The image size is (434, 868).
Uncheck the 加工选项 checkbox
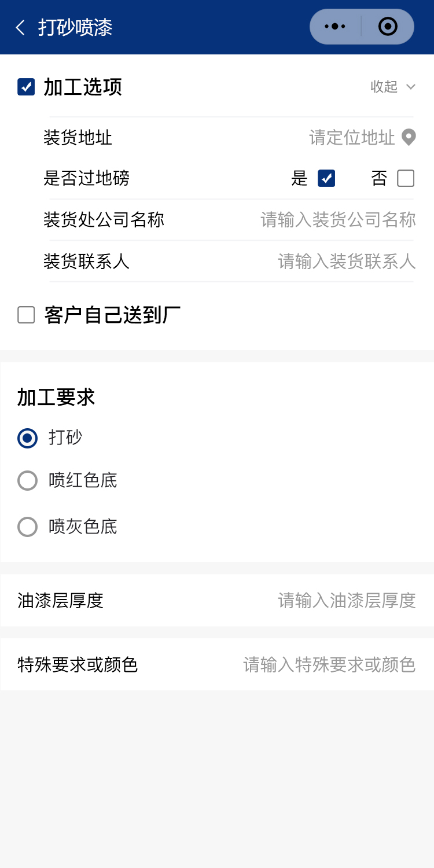[x=26, y=87]
